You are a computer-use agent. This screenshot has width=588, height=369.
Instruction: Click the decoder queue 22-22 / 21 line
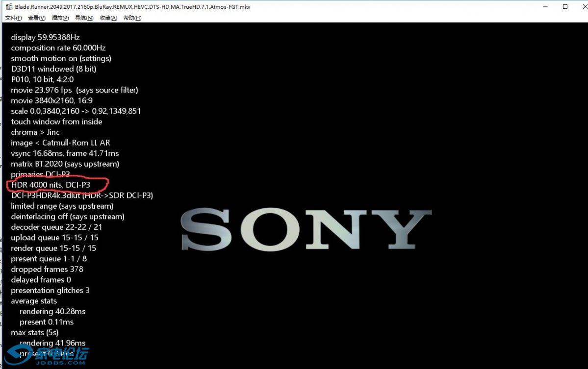56,227
